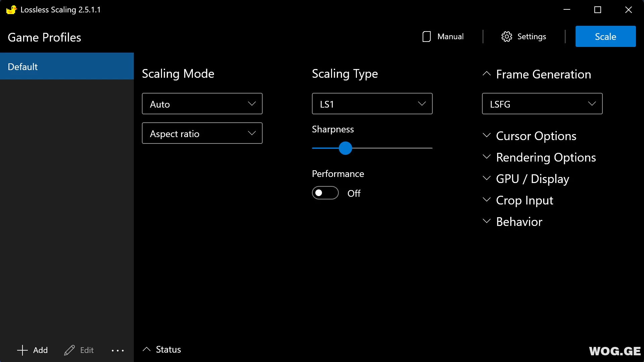Open the LS1 scaling type dropdown
644x362 pixels.
point(372,104)
